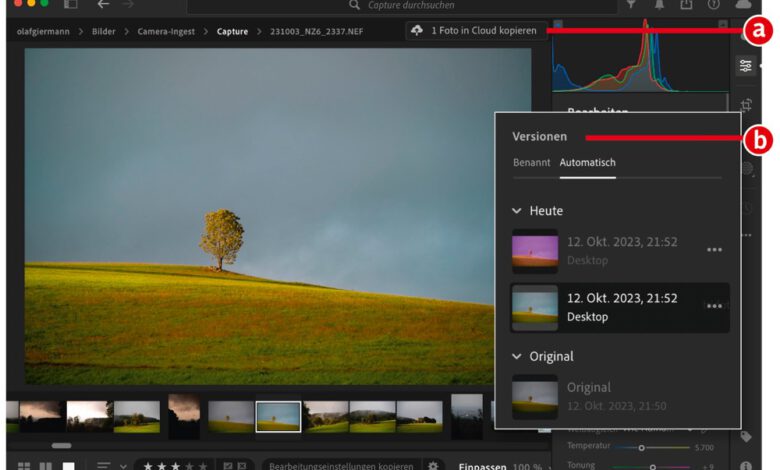Set rating to three stars
This screenshot has width=780, height=470.
pos(176,466)
